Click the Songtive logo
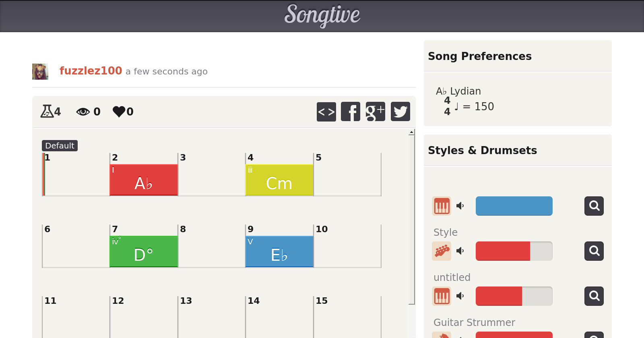The width and height of the screenshot is (644, 338). click(322, 15)
